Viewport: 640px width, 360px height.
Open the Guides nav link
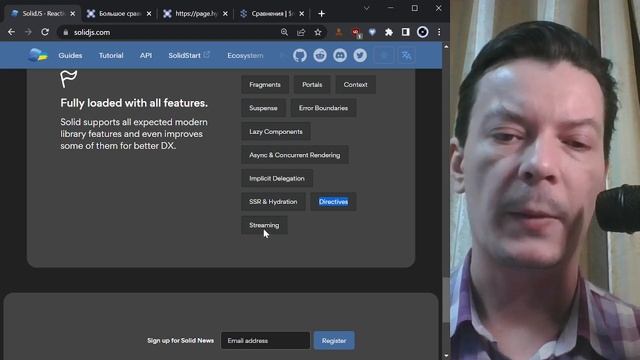(70, 56)
